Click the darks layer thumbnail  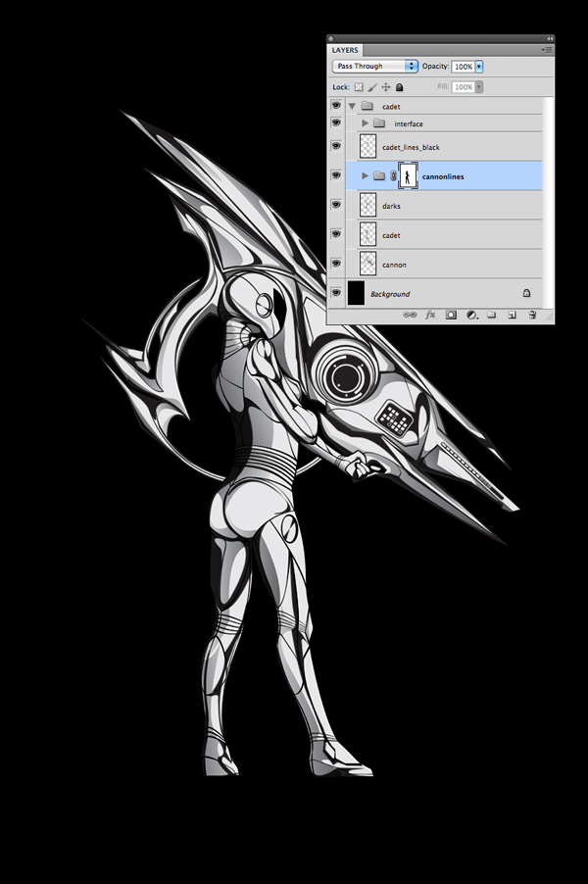tap(368, 205)
